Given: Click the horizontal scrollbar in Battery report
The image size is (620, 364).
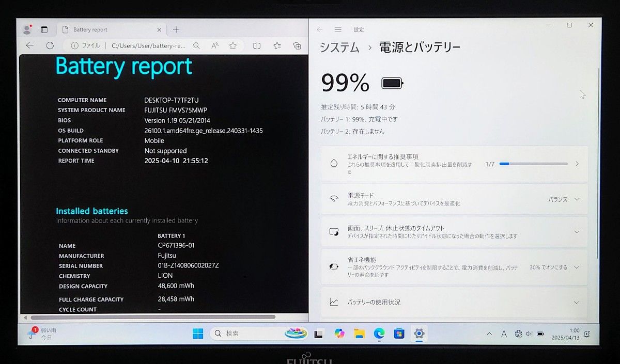Looking at the screenshot, I should point(152,317).
